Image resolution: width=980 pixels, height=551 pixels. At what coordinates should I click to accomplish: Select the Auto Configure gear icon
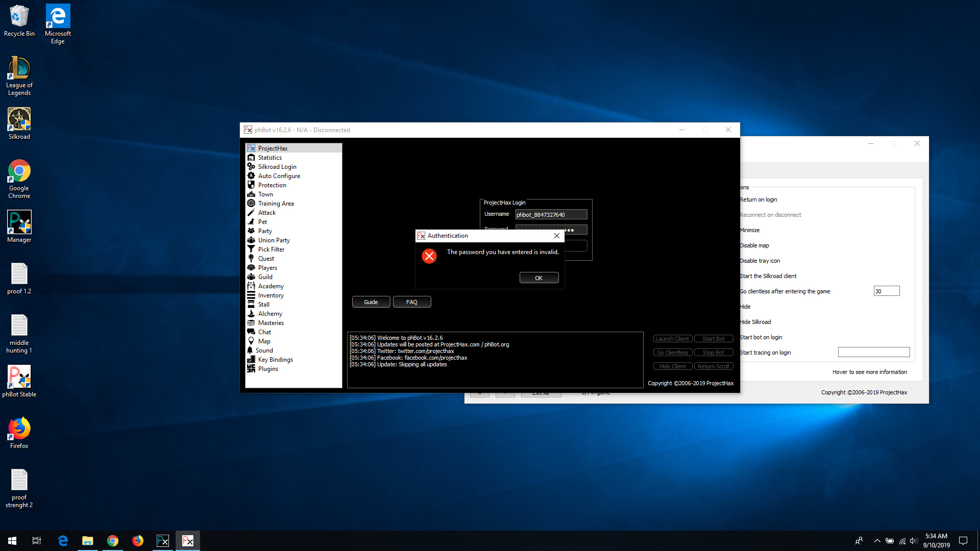[251, 176]
